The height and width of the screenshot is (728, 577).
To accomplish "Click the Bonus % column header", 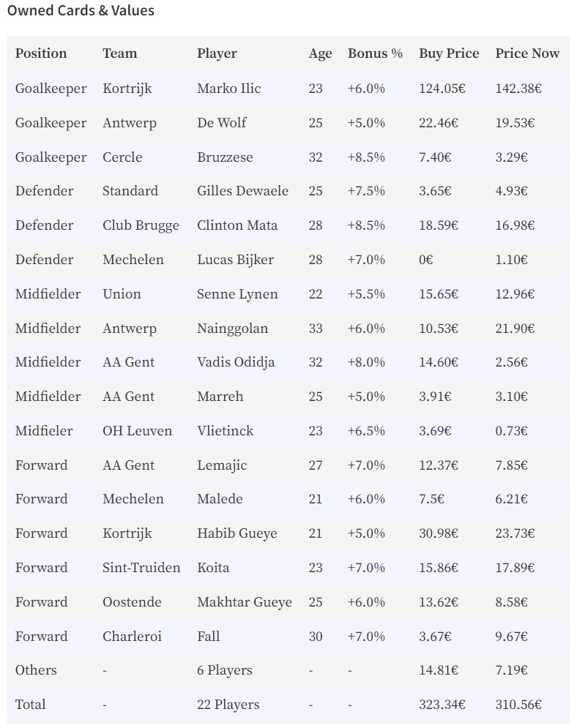I will pos(375,53).
